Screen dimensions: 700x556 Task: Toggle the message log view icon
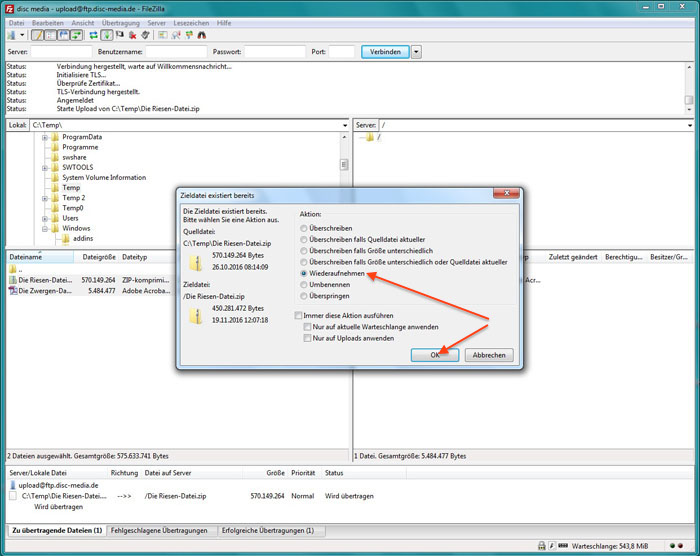pyautogui.click(x=37, y=35)
